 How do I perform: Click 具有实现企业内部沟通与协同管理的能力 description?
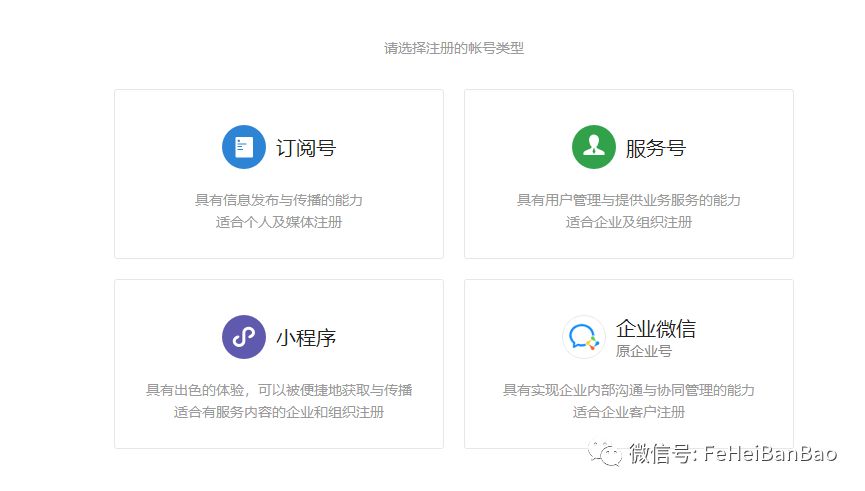click(x=628, y=390)
